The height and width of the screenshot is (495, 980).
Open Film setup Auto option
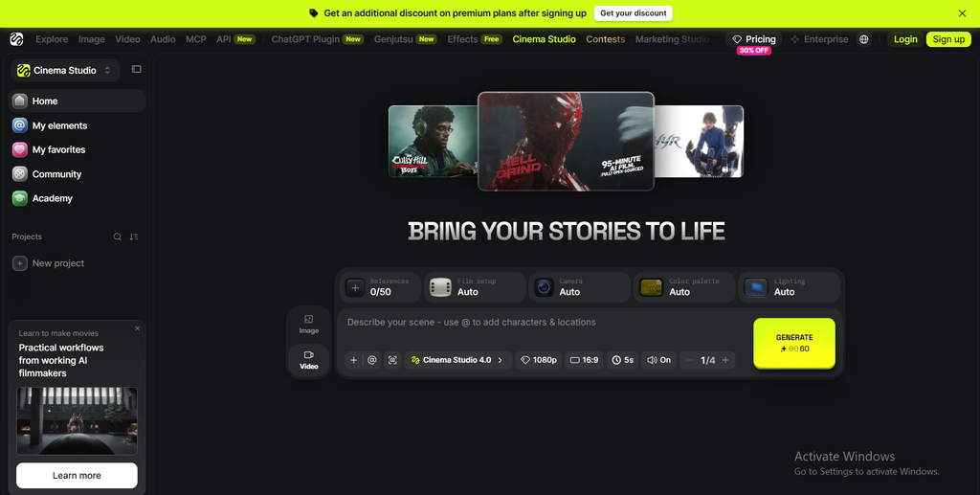(475, 287)
